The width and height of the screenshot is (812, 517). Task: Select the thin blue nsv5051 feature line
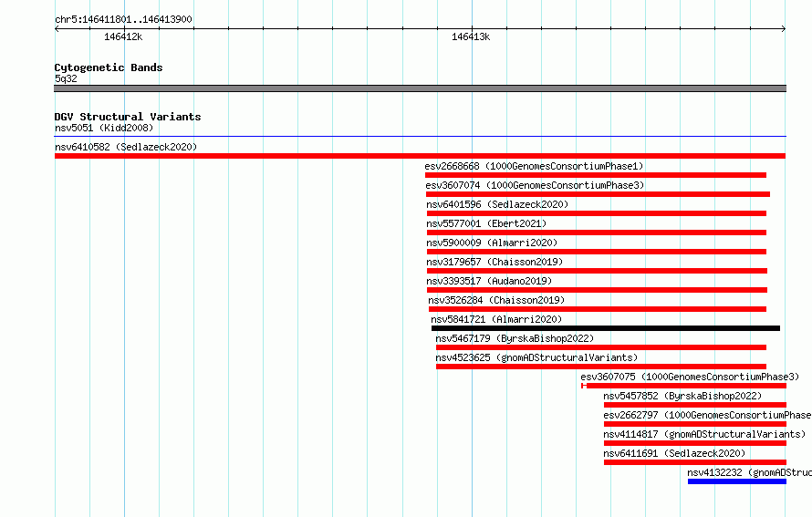[420, 136]
